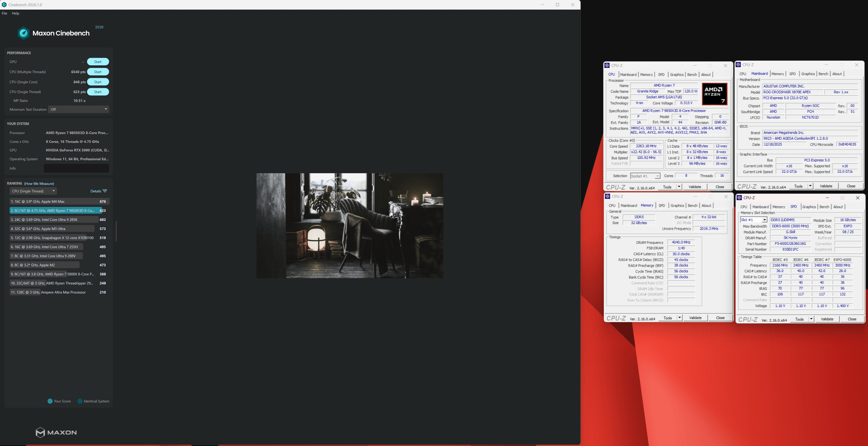
Task: Click the MAXON logo at bottom left
Action: [56, 432]
